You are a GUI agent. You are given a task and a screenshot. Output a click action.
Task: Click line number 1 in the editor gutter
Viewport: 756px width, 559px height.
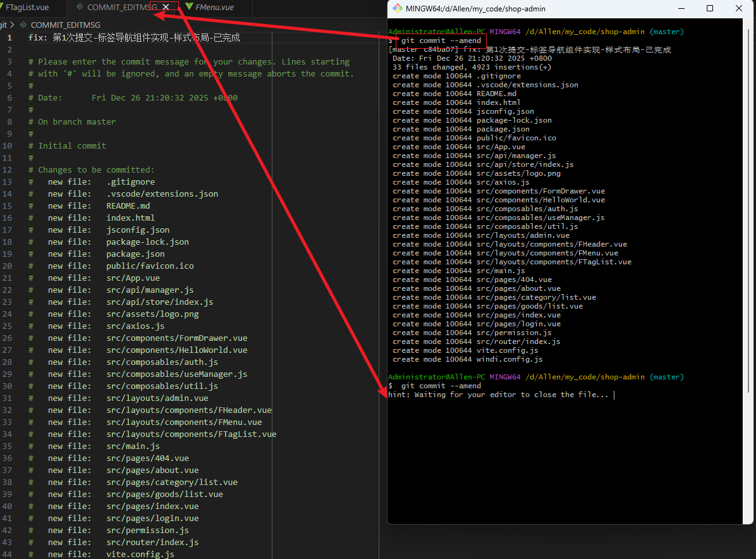tap(9, 37)
